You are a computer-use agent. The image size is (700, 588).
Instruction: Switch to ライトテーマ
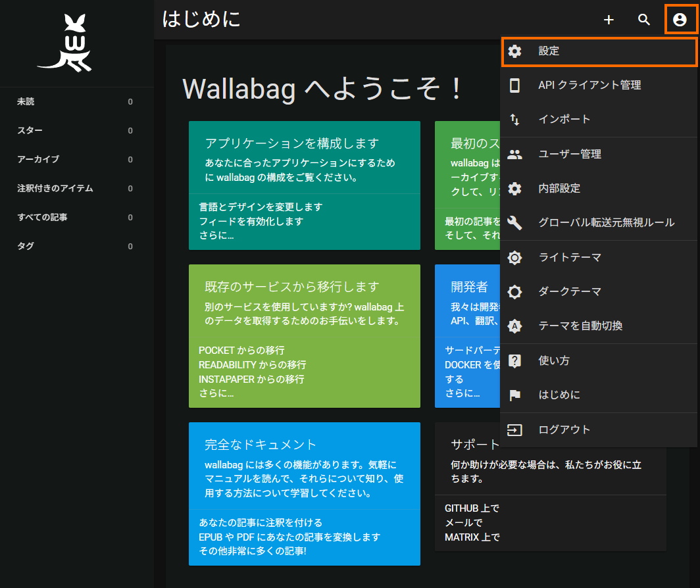coord(599,258)
